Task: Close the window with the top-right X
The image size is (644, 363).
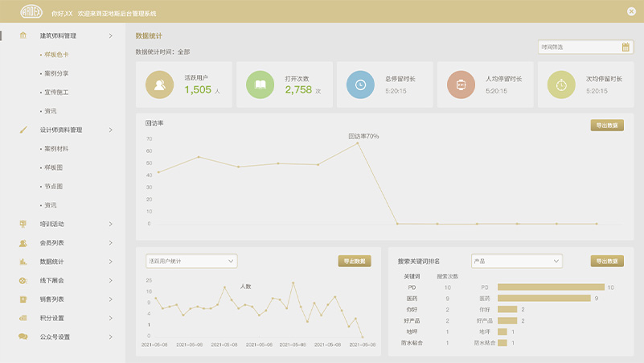Action: tap(630, 10)
